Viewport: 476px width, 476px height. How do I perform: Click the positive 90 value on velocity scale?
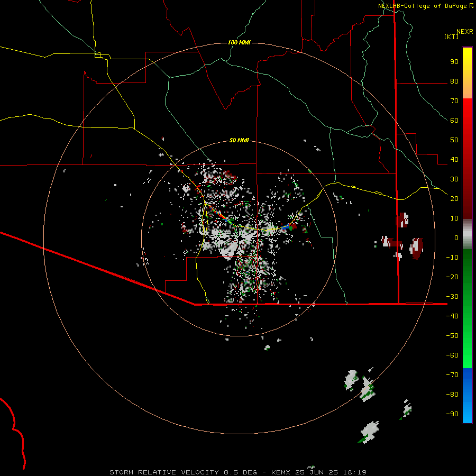coord(454,62)
